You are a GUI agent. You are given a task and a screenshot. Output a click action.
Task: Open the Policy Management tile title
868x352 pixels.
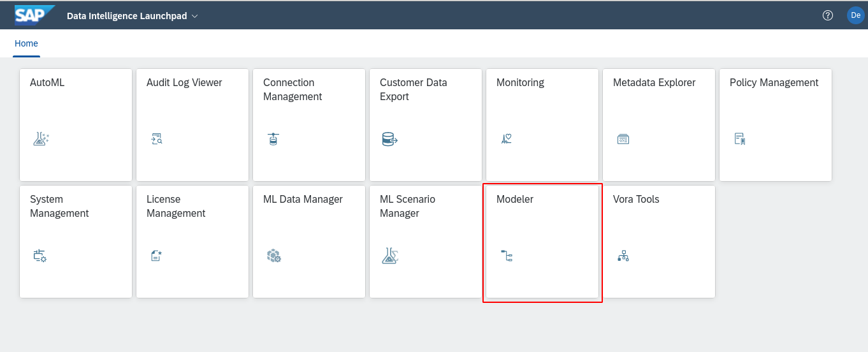point(774,82)
